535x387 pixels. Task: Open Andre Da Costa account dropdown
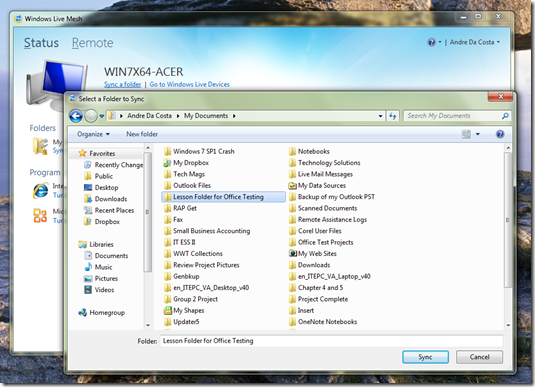[x=475, y=42]
